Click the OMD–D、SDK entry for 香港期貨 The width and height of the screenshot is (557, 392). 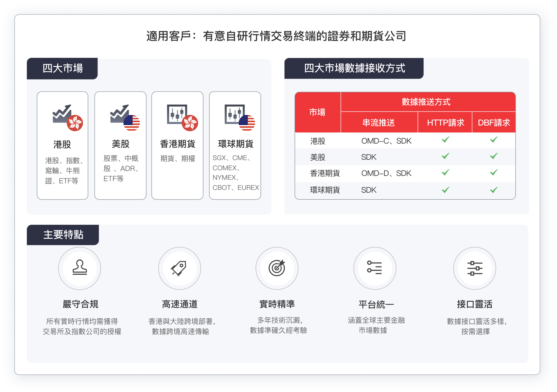[x=386, y=173]
